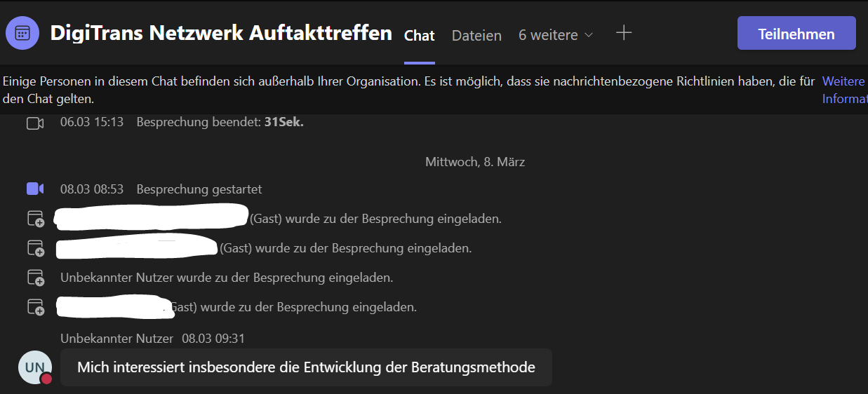Screen dimensions: 868x394
Task: Click the purple video camera meeting-started icon
Action: (x=35, y=189)
